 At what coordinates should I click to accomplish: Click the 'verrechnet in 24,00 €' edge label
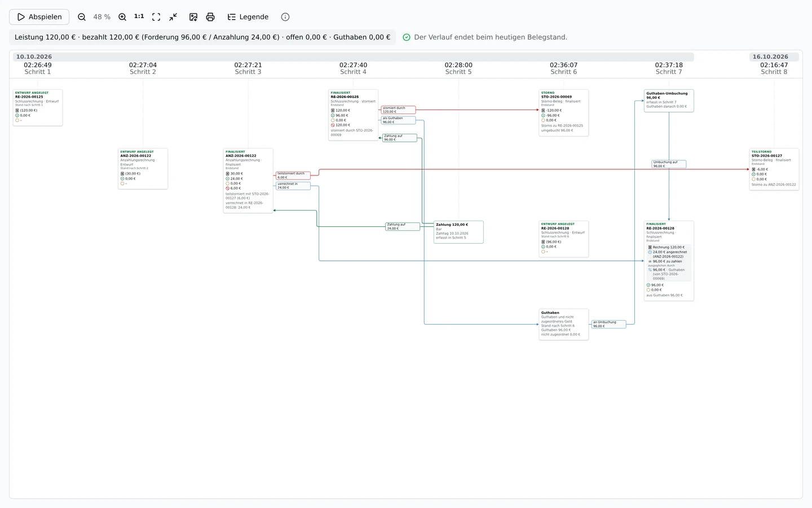293,186
